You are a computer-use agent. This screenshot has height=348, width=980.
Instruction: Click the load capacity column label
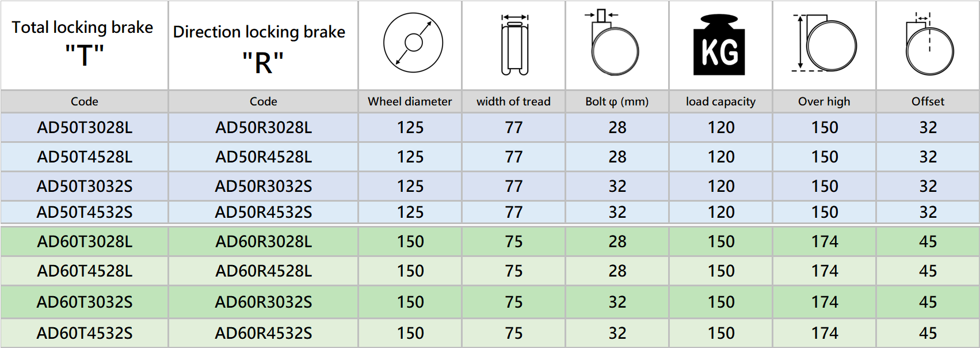(720, 102)
